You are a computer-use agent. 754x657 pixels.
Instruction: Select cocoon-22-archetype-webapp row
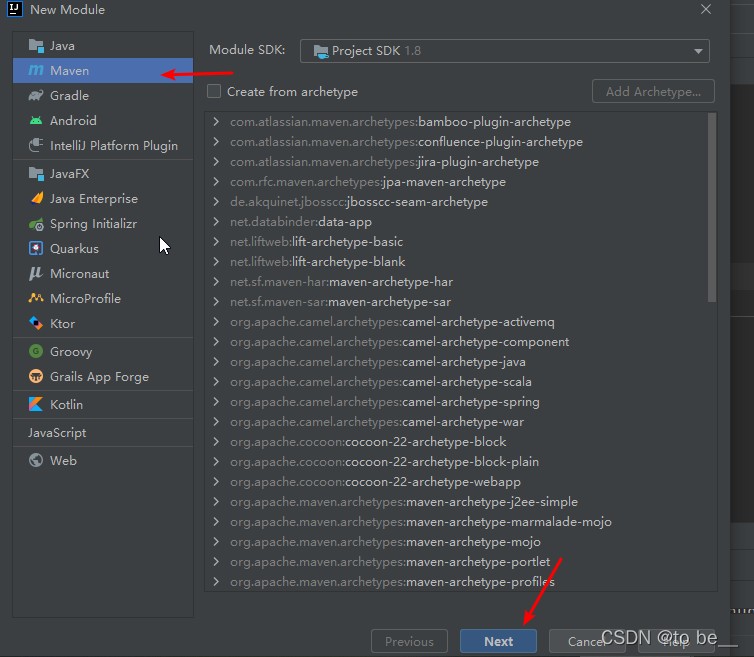click(x=456, y=481)
